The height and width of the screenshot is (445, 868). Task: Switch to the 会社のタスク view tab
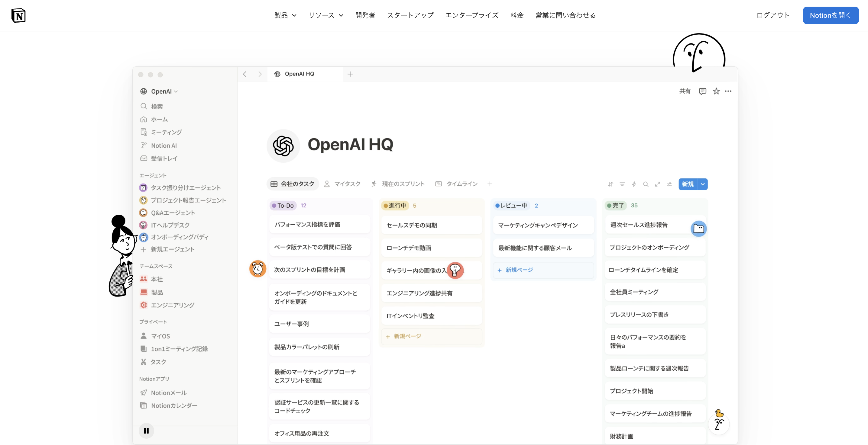[x=293, y=184]
